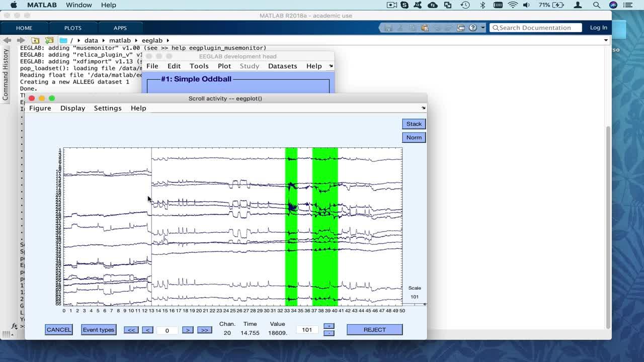Go up one folder level icon

(x=35, y=40)
